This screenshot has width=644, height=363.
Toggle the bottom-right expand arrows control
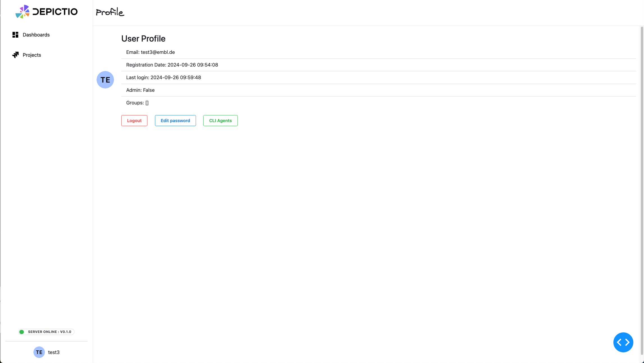[623, 342]
